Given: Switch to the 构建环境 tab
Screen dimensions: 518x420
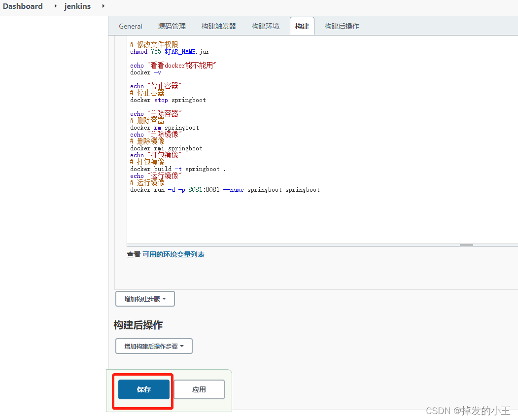Looking at the screenshot, I should tap(265, 26).
